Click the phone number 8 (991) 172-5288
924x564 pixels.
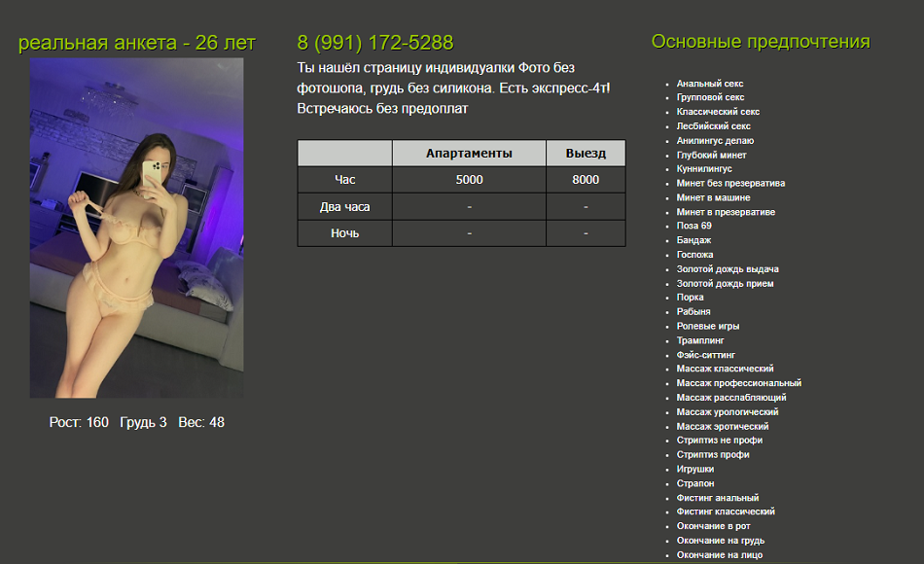point(374,43)
